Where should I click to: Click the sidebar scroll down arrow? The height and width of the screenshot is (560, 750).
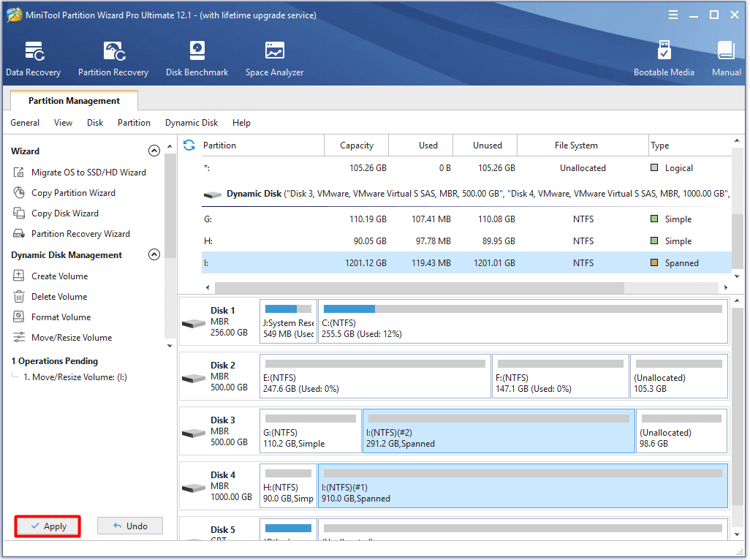170,346
